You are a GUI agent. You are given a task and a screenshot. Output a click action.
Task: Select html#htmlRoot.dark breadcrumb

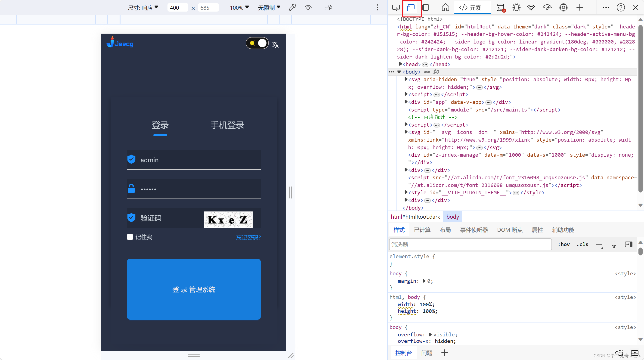pyautogui.click(x=415, y=217)
